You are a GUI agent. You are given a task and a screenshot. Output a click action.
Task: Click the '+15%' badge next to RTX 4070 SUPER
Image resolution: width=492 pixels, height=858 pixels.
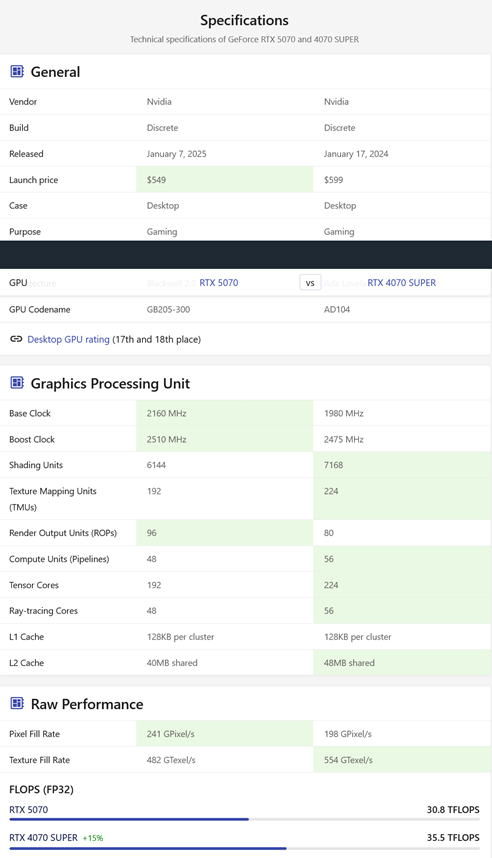pos(93,838)
